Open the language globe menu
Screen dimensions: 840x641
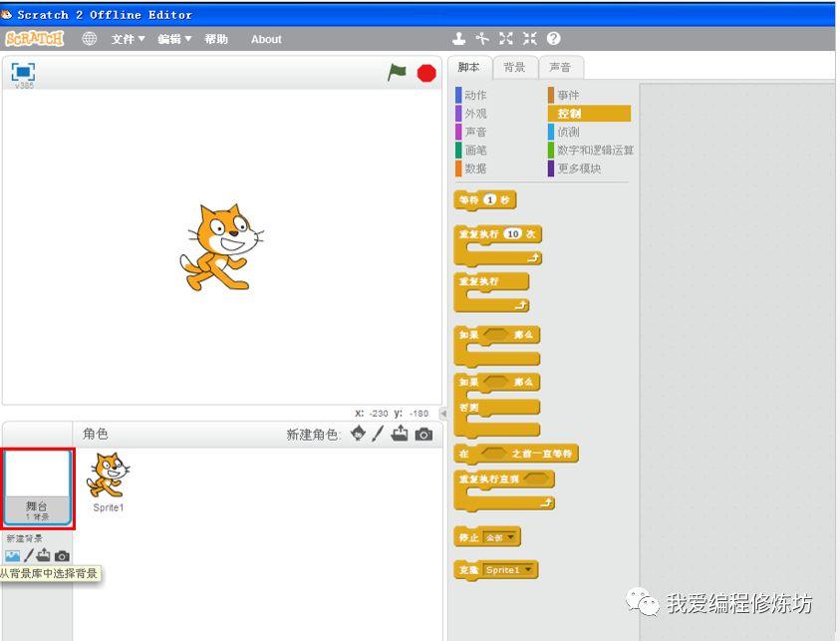[89, 39]
